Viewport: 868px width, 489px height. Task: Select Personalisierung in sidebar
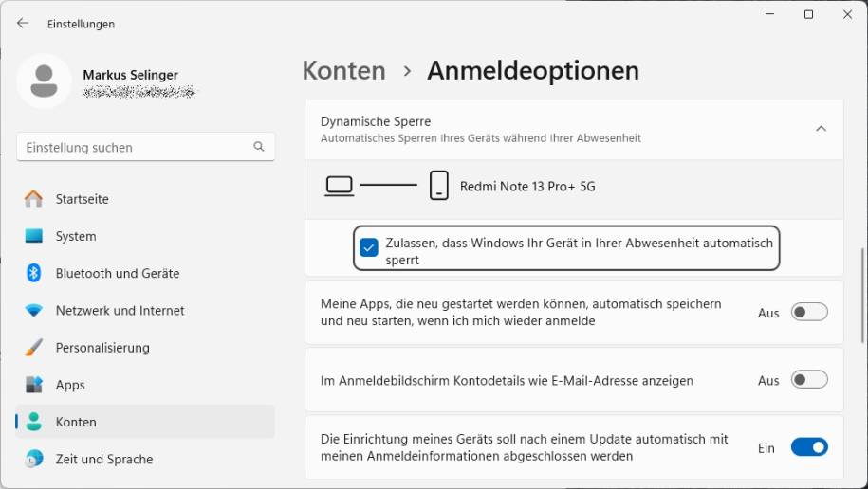pyautogui.click(x=145, y=348)
